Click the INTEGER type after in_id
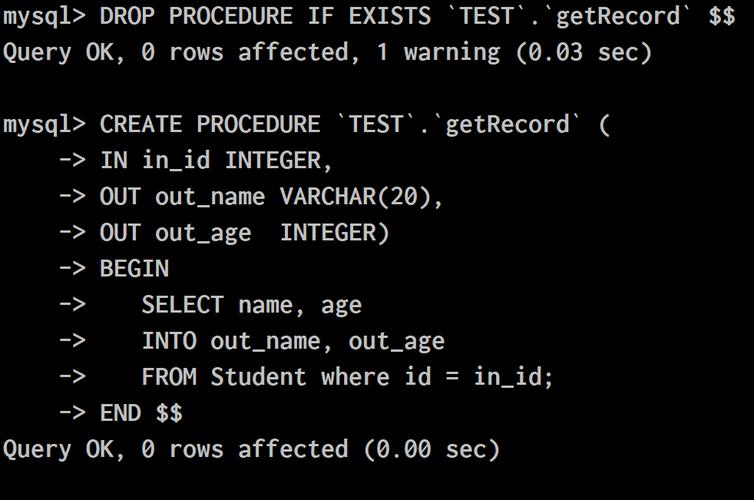The height and width of the screenshot is (500, 754). pos(273,160)
